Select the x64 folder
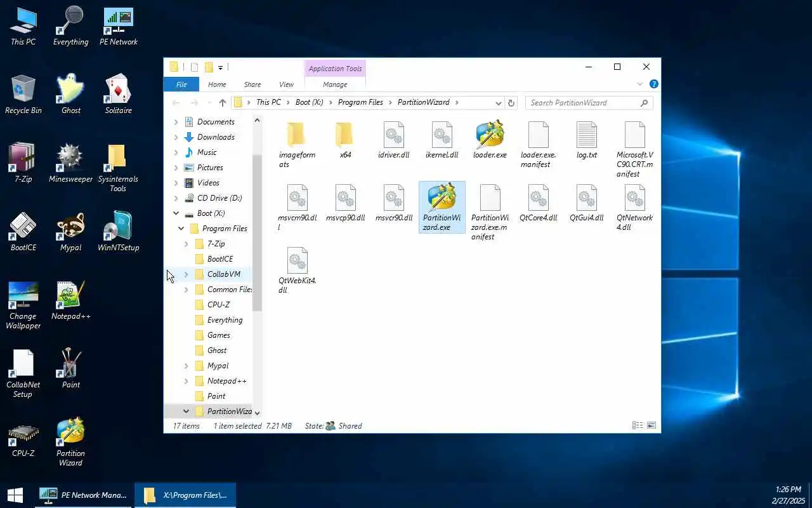 (345, 140)
